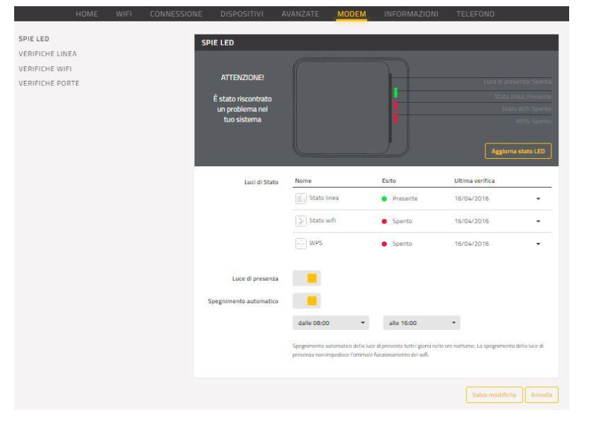This screenshot has height=421, width=589.
Task: Click the red Stato wifi status dot
Action: (x=384, y=221)
